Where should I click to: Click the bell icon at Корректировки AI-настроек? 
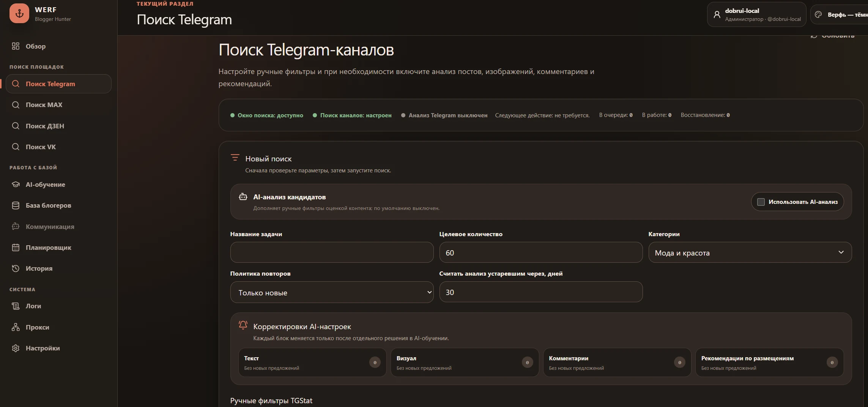tap(243, 325)
